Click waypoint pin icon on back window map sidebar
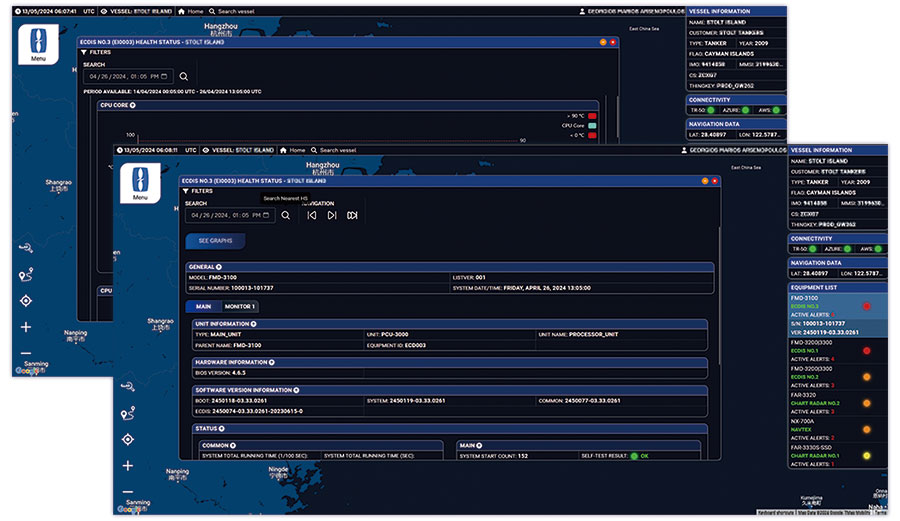The image size is (900, 521). click(26, 275)
